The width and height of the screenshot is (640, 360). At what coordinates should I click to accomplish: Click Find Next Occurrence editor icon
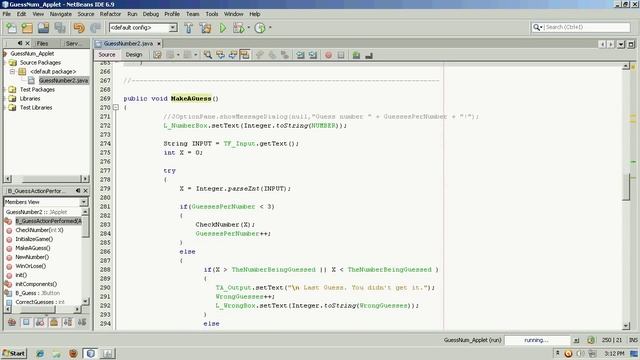(x=233, y=55)
